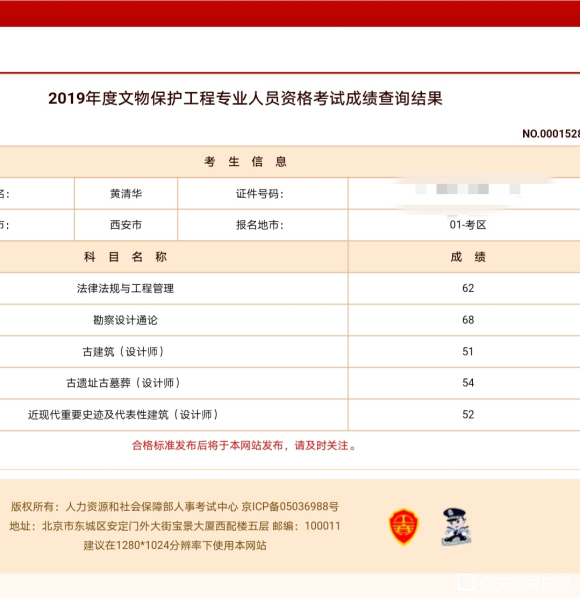Select the subject 法律法规与工程管理
This screenshot has width=580, height=598.
125,288
